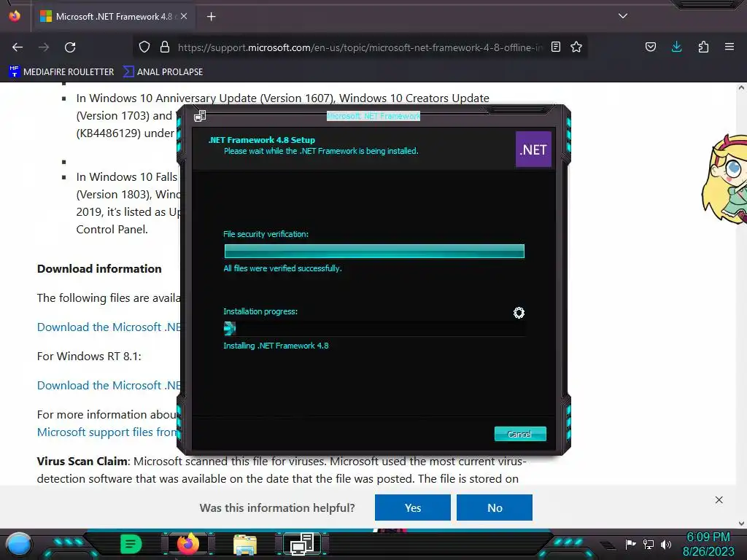Screen dimensions: 747x560
Task: Open the first Download the Microsoft .NET link
Action: click(109, 327)
